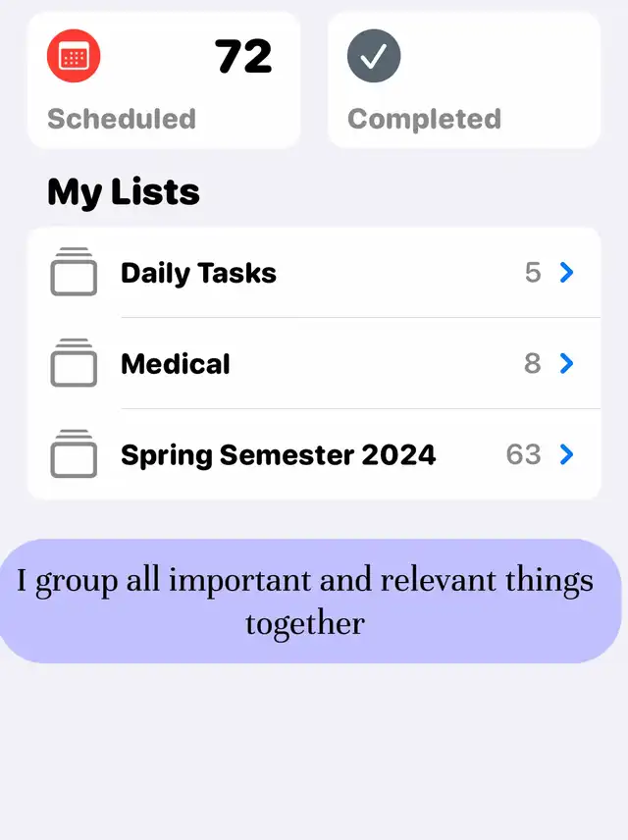Select the Daily Tasks group folder icon
Screen dimensions: 628x840
(74, 272)
